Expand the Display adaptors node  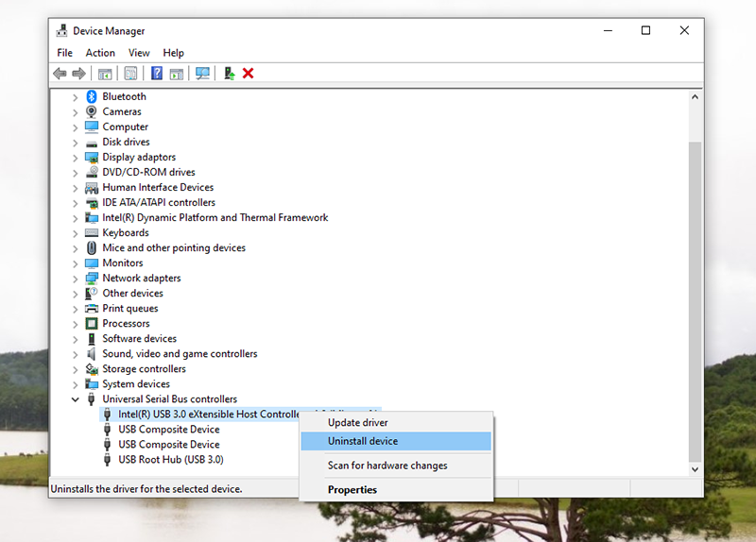pos(76,158)
